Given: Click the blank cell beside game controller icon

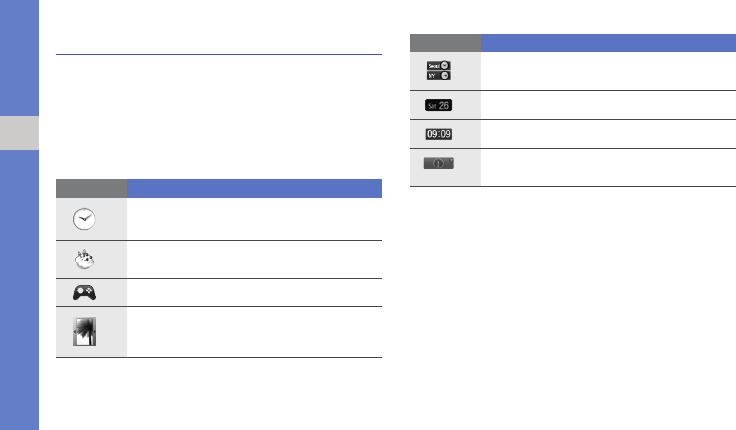Looking at the screenshot, I should point(254,293).
